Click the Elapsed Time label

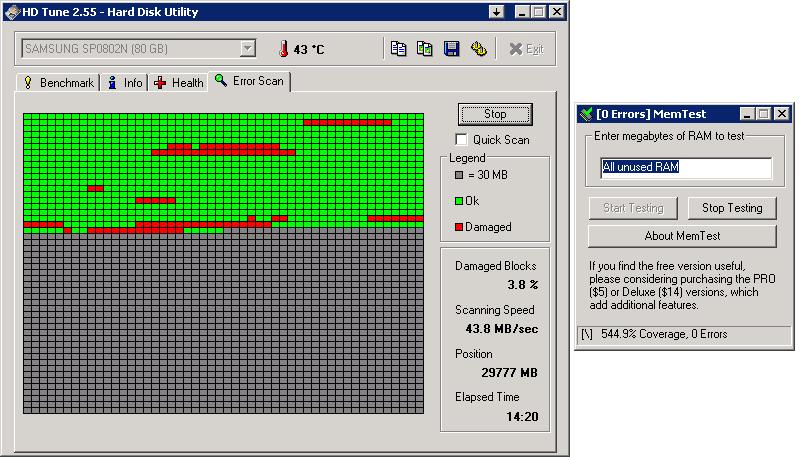[487, 397]
